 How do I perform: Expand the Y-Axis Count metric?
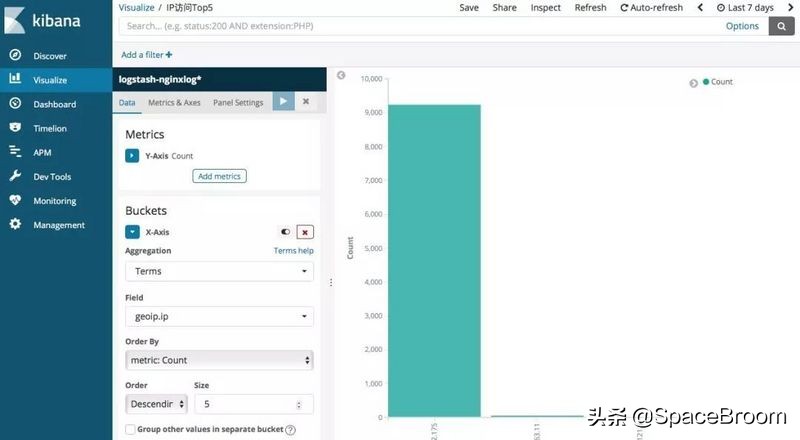[132, 156]
